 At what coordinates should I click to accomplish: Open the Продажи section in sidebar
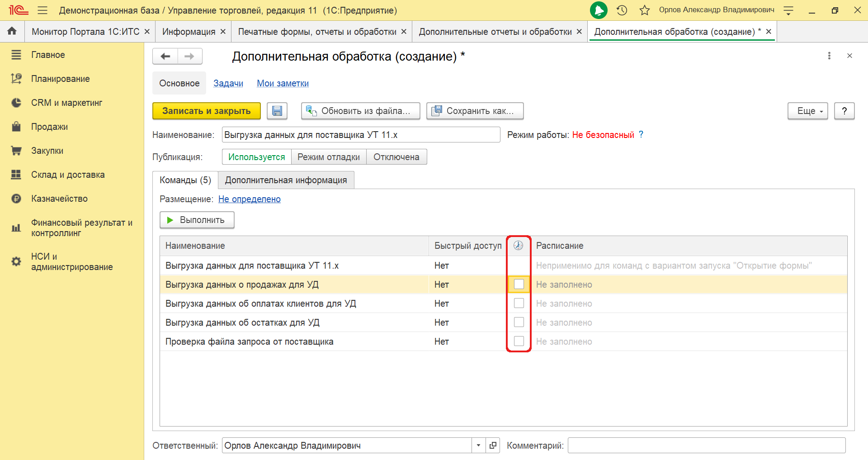pyautogui.click(x=49, y=127)
